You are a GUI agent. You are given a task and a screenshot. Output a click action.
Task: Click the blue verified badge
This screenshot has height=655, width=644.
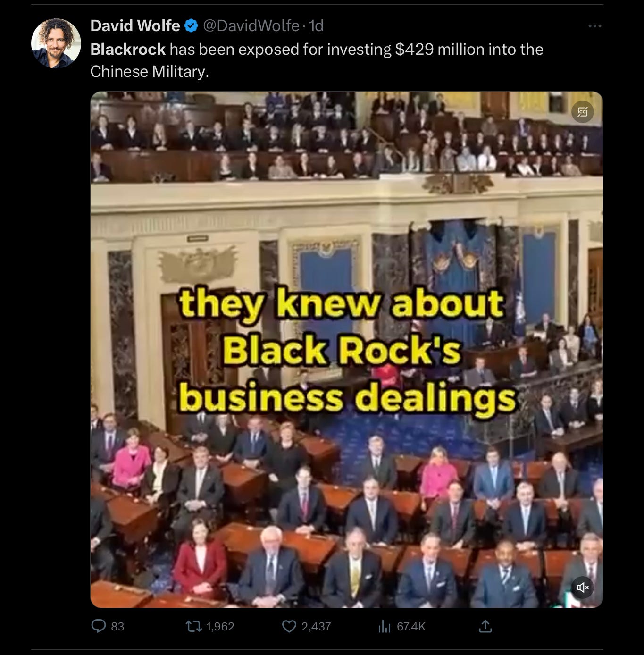point(191,25)
